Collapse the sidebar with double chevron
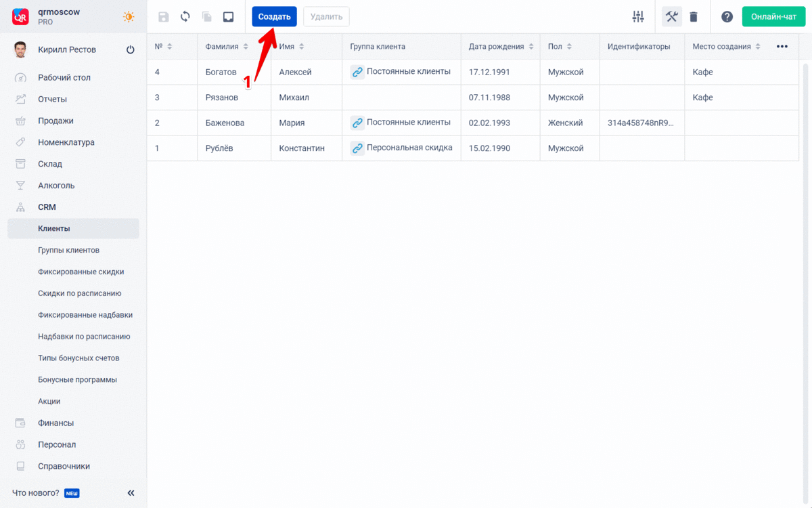Image resolution: width=812 pixels, height=508 pixels. pos(131,493)
